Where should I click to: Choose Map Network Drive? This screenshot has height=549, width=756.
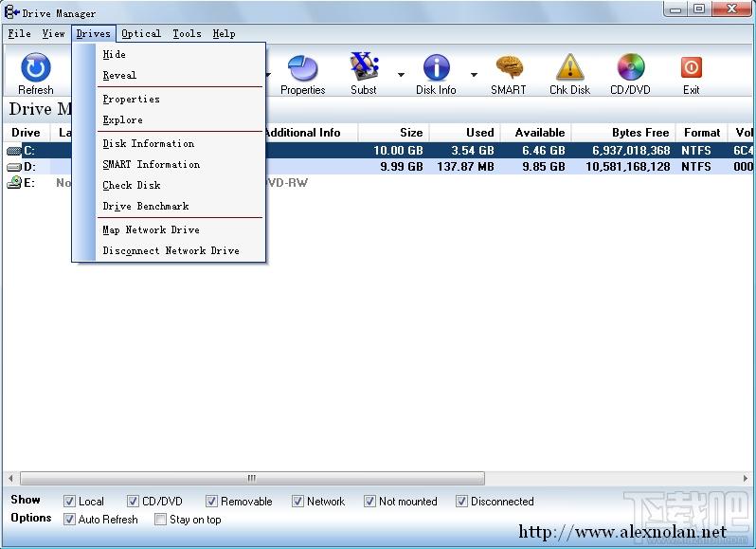[x=180, y=229]
